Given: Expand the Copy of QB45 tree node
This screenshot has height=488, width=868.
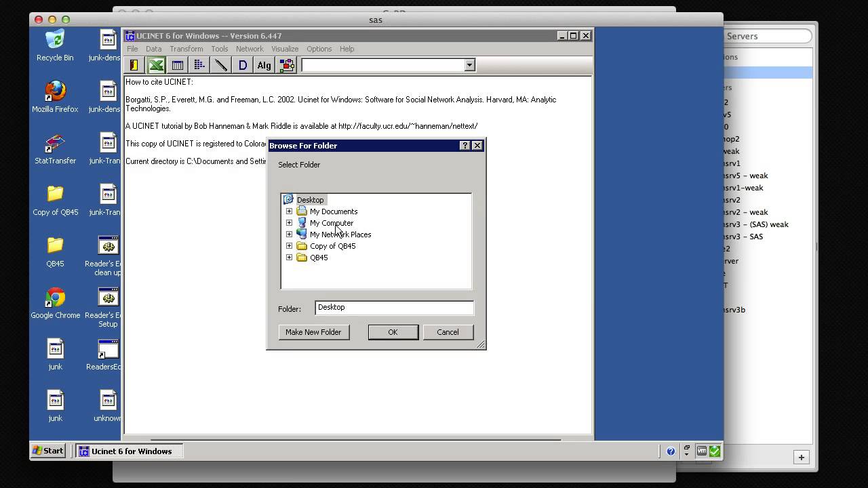Looking at the screenshot, I should click(x=289, y=246).
